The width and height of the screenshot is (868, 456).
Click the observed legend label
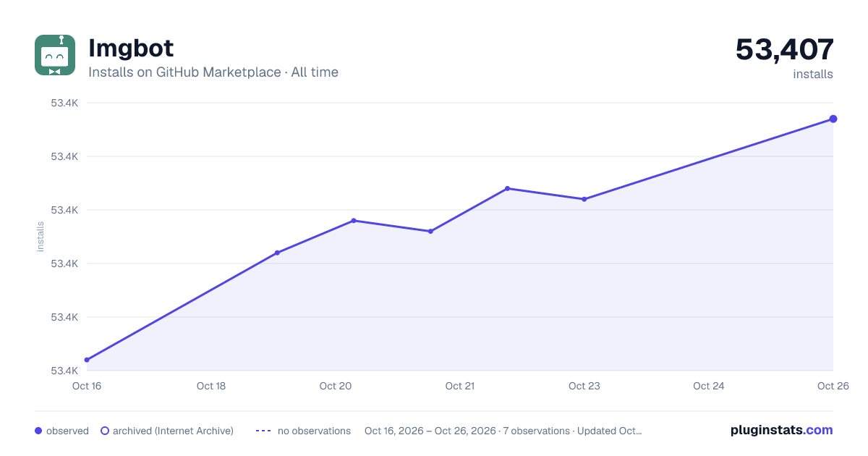coord(67,431)
